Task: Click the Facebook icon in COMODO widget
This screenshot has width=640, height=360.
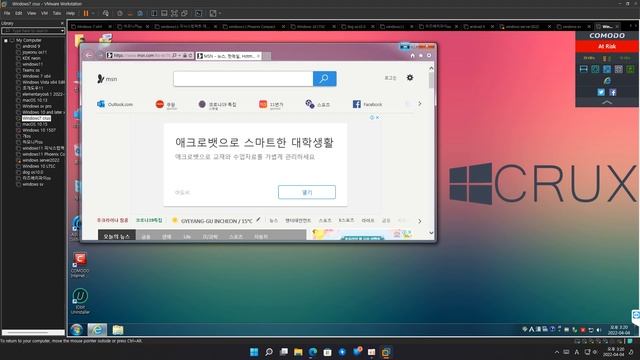Action: pyautogui.click(x=613, y=93)
